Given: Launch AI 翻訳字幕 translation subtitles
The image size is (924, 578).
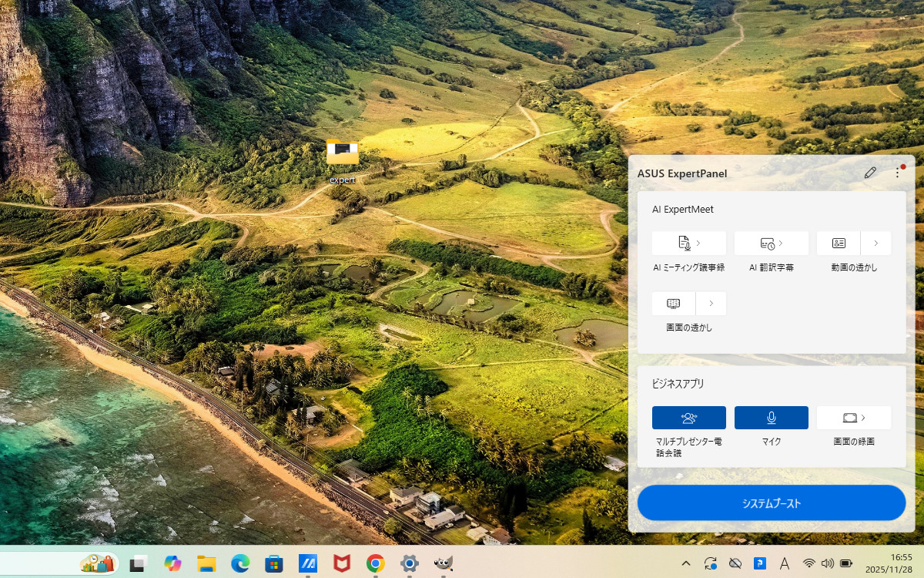Looking at the screenshot, I should 766,242.
